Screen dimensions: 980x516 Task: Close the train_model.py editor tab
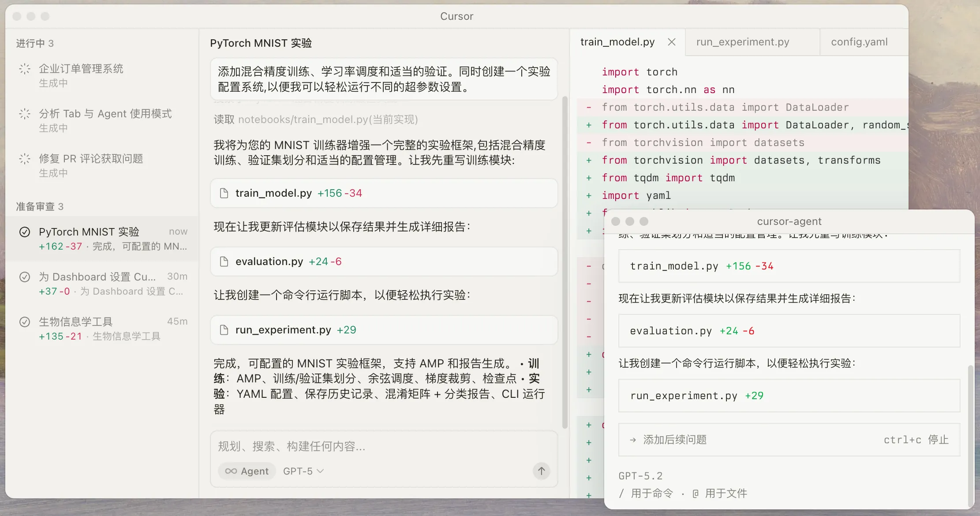[672, 42]
